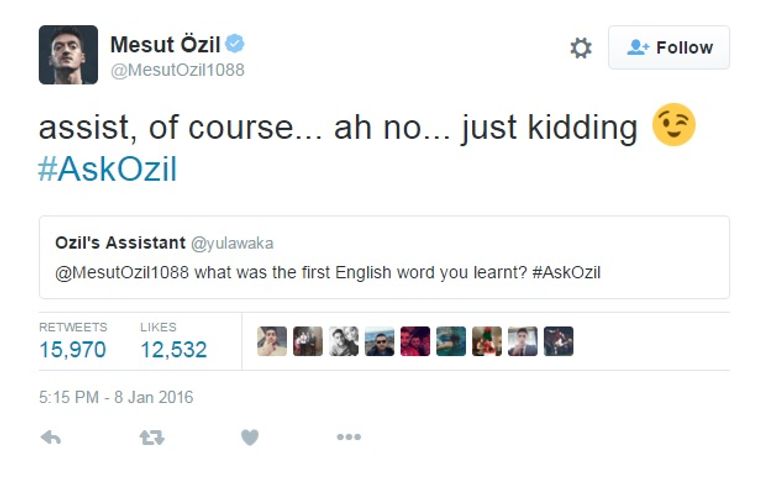Open the three-dot more options menu
The image size is (768, 477).
348,437
